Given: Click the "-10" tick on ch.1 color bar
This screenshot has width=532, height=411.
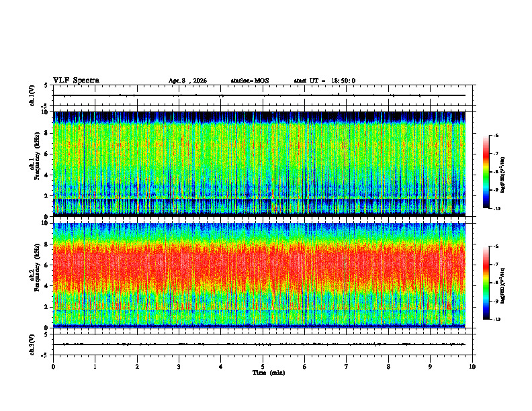Looking at the screenshot, I should [x=496, y=209].
